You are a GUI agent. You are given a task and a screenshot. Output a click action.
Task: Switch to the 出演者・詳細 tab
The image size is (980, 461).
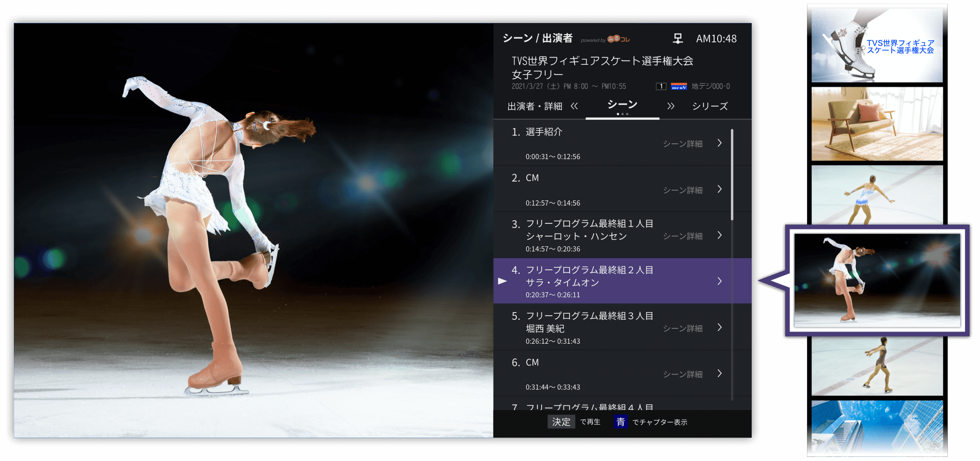pos(534,106)
